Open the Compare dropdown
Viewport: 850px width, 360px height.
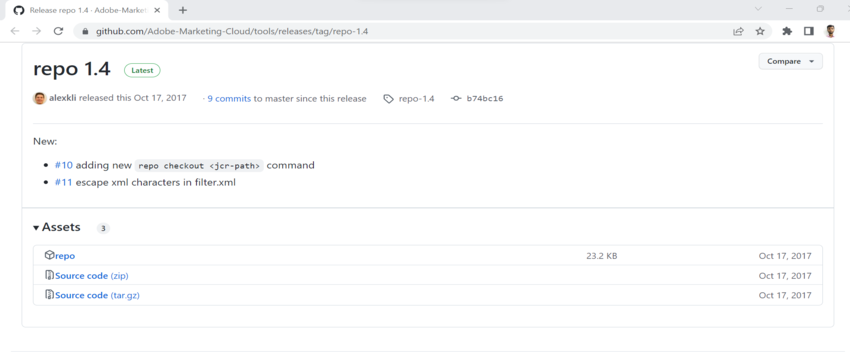coord(790,61)
